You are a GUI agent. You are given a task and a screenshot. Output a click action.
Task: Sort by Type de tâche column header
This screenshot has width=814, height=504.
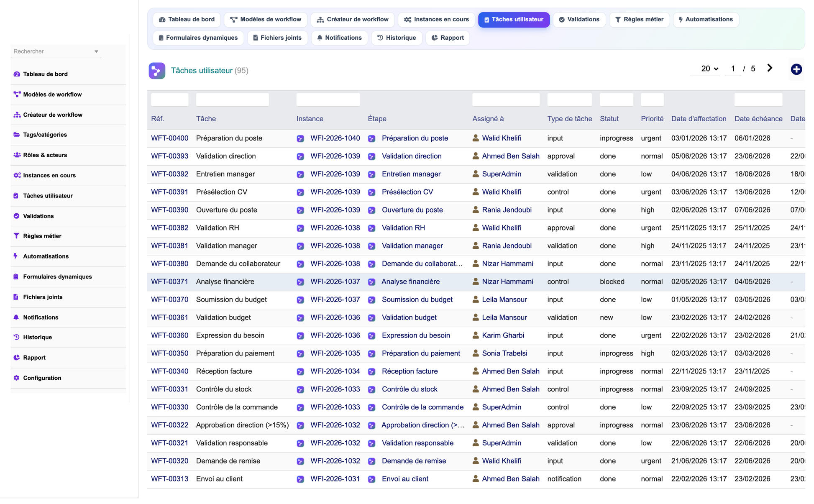569,119
